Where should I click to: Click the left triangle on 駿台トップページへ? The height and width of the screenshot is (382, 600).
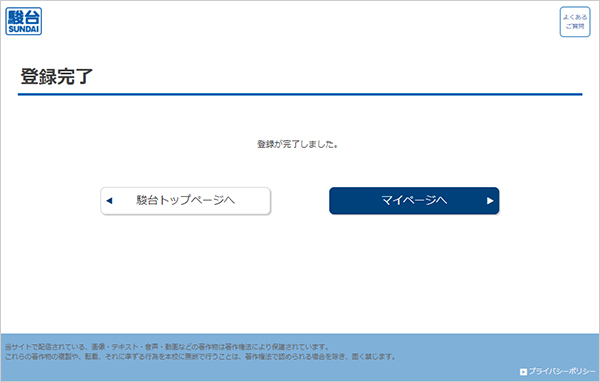pos(109,201)
